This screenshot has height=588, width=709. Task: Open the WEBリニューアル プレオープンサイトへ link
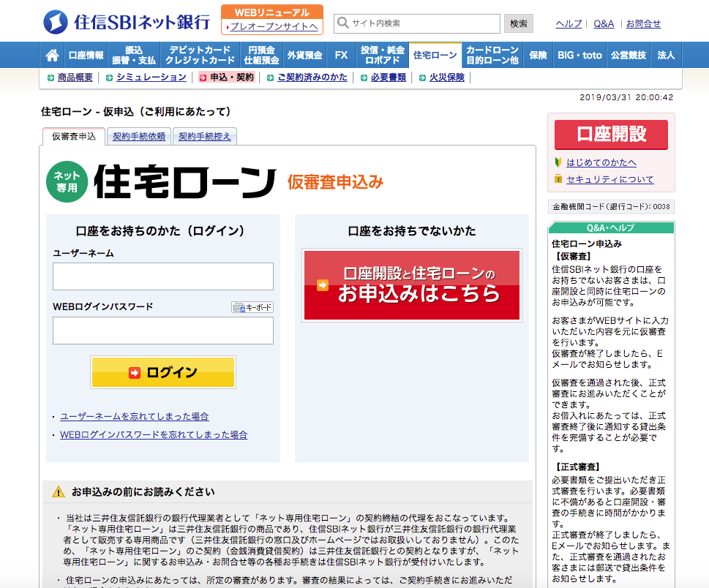[x=272, y=20]
